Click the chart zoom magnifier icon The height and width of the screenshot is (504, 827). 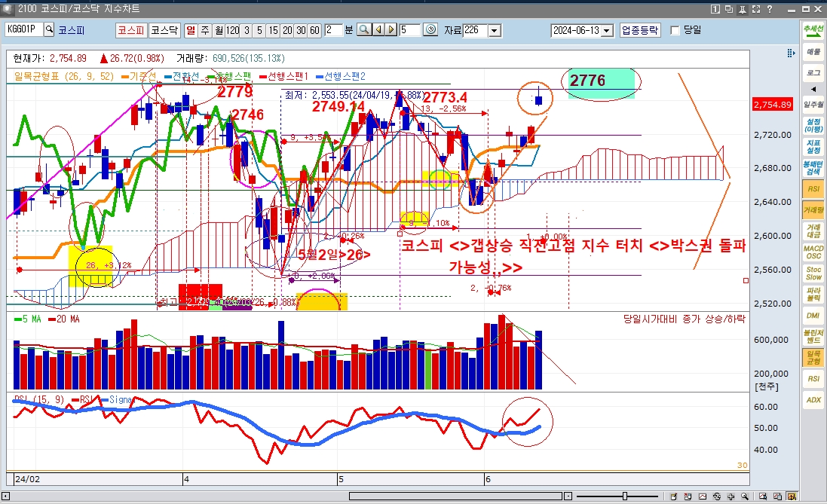[364, 30]
